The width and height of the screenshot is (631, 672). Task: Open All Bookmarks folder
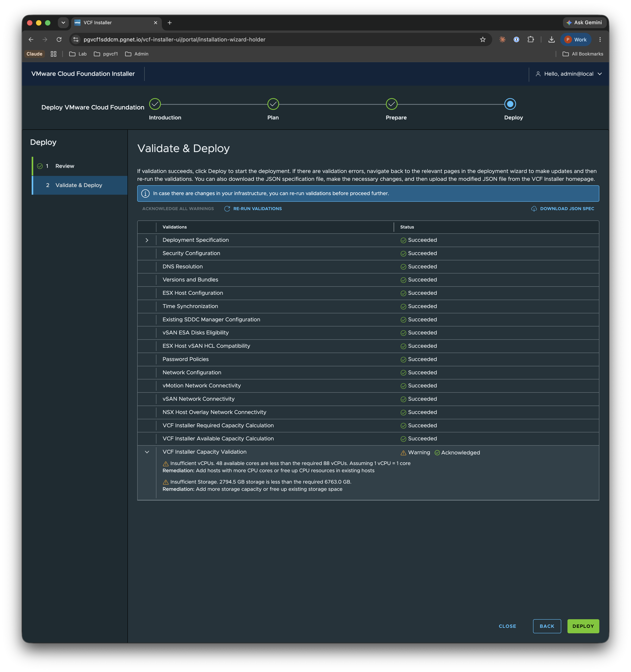(583, 54)
